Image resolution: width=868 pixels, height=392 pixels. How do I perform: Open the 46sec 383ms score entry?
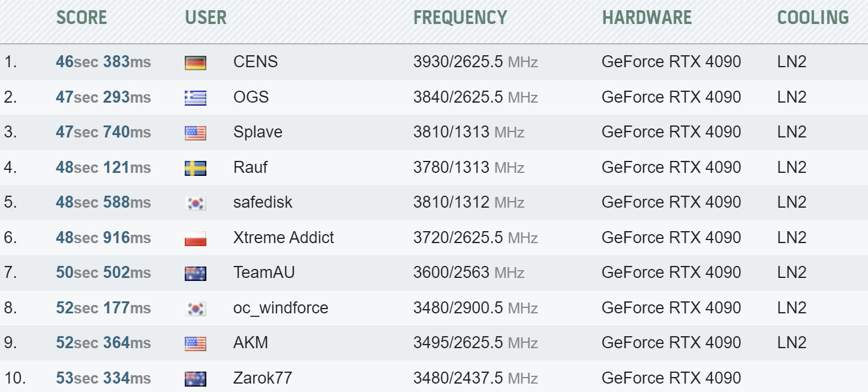tap(103, 62)
